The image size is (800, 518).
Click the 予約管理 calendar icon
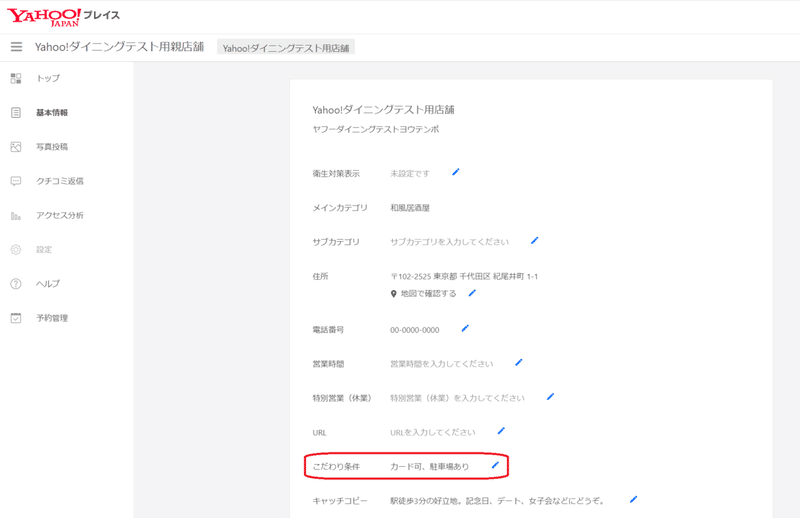point(16,318)
